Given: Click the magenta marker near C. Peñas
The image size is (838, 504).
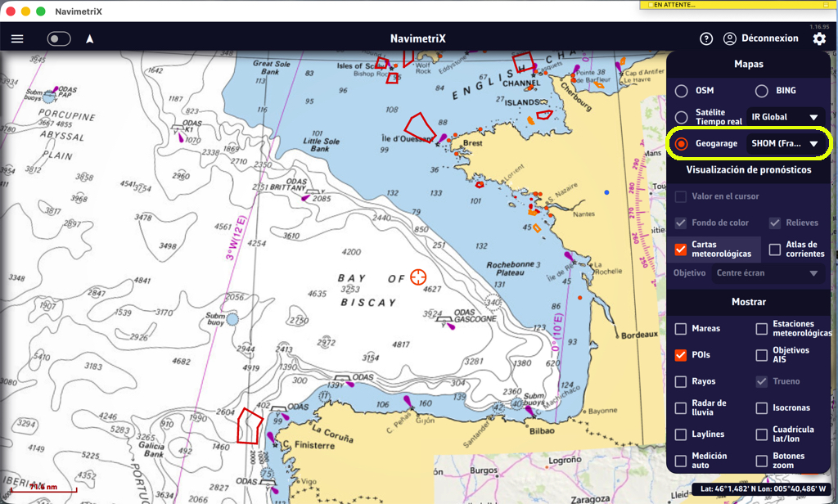Looking at the screenshot, I should coord(408,402).
